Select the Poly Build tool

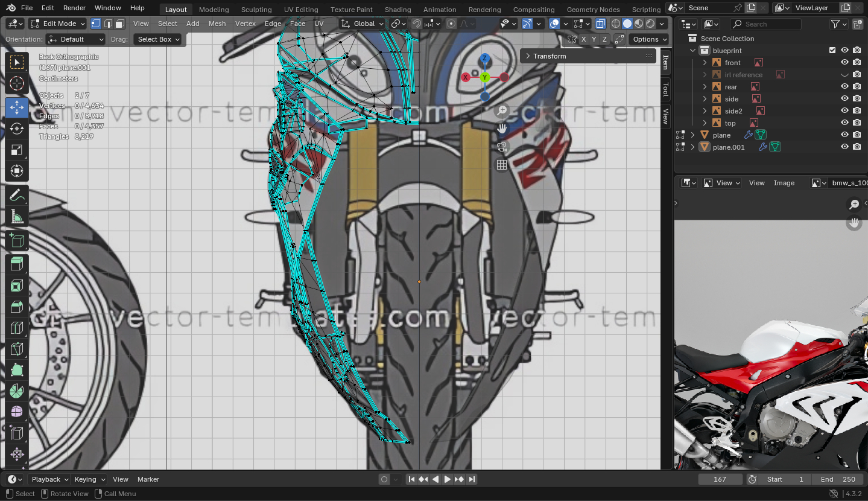coord(17,369)
